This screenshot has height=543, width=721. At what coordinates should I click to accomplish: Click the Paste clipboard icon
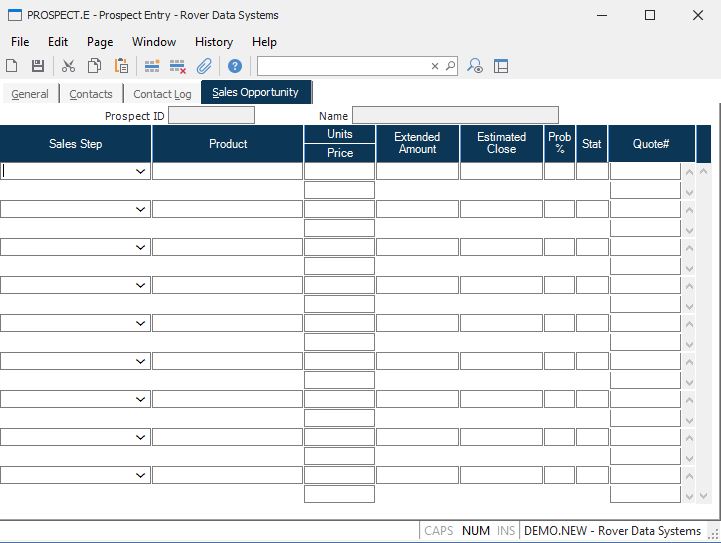pyautogui.click(x=121, y=66)
